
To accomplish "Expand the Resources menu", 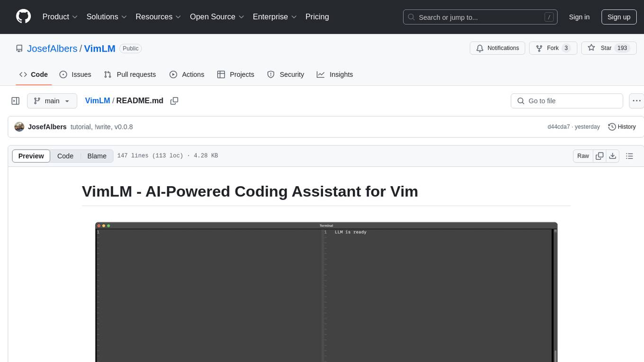I will 158,17.
